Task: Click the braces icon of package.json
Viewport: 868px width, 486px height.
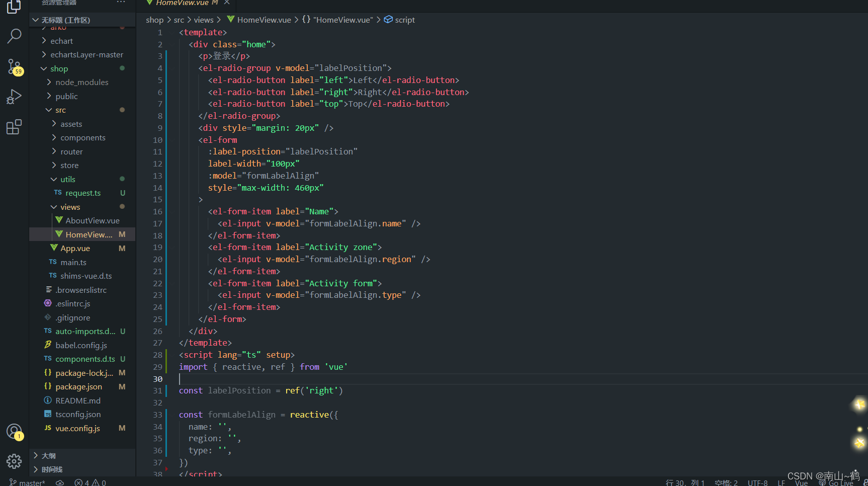Action: point(48,386)
